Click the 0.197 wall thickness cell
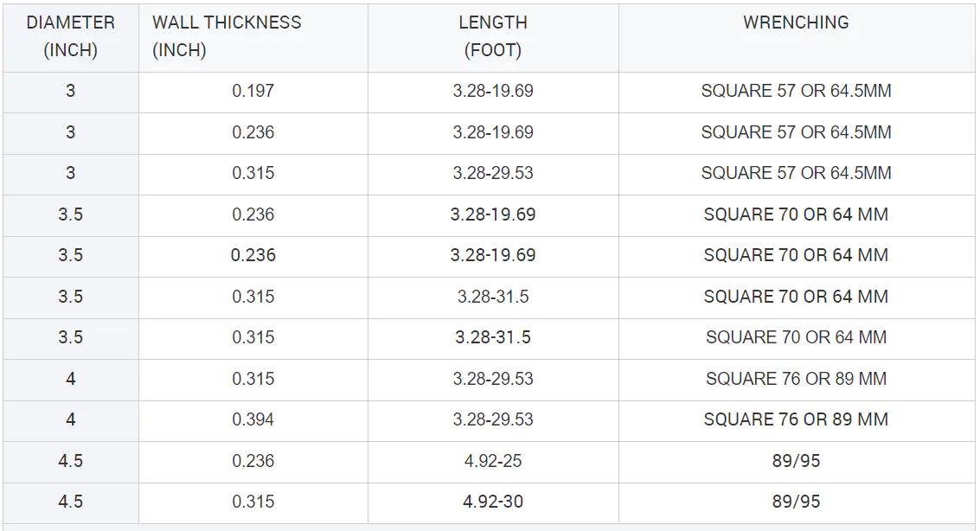This screenshot has height=531, width=980. pyautogui.click(x=253, y=91)
